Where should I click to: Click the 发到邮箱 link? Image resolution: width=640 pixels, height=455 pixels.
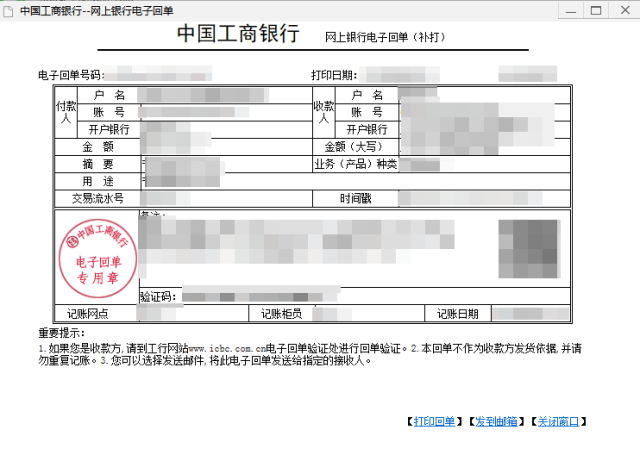pyautogui.click(x=496, y=421)
